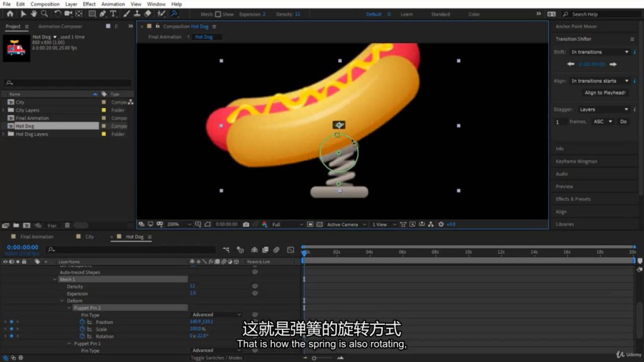Click the Position stopwatch icon

click(82, 322)
